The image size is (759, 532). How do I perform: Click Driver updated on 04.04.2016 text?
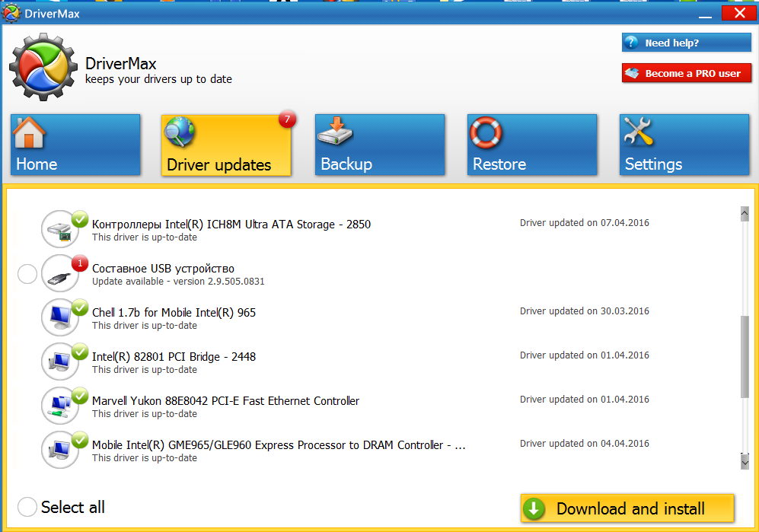click(584, 444)
